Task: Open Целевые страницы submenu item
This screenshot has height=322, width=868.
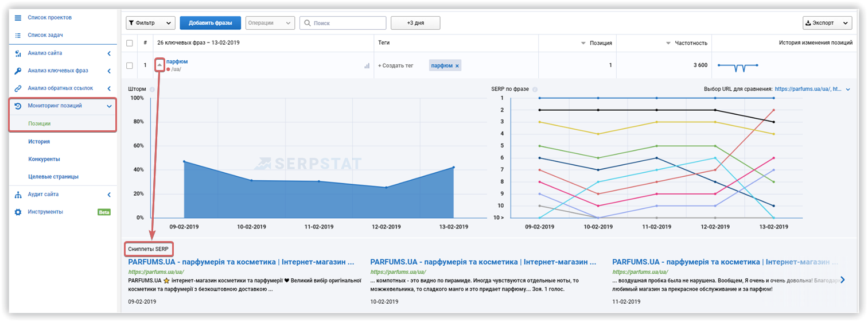Action: click(x=53, y=177)
